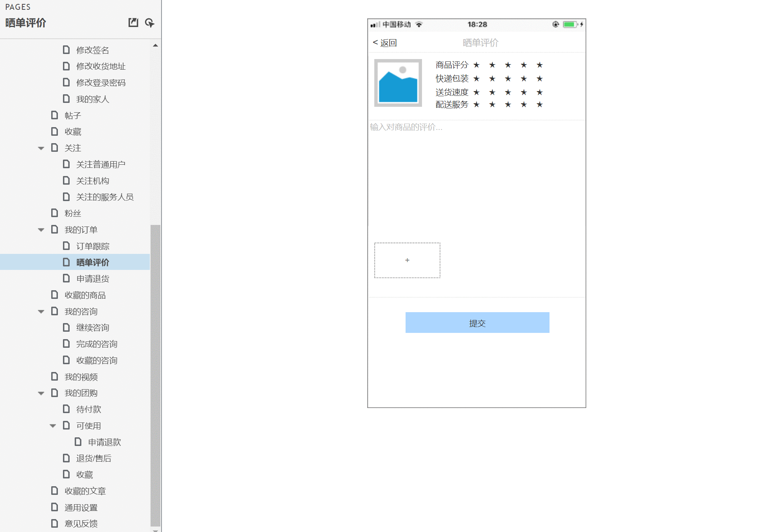The height and width of the screenshot is (532, 765).
Task: Add a photo using the dashed plus box
Action: point(407,260)
